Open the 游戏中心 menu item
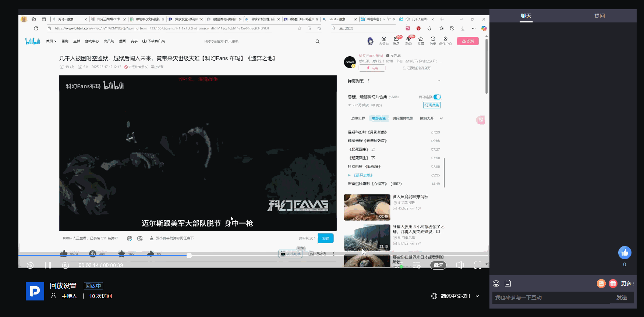644x317 pixels. (92, 41)
